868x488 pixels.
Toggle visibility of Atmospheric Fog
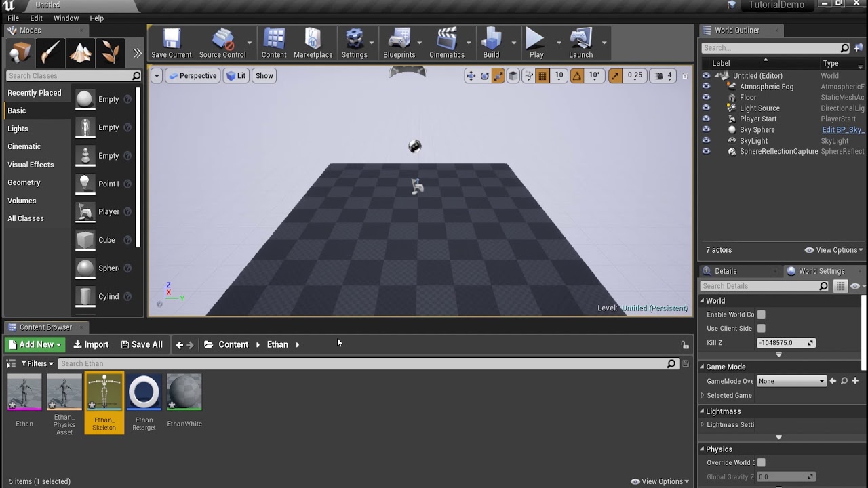pyautogui.click(x=706, y=87)
